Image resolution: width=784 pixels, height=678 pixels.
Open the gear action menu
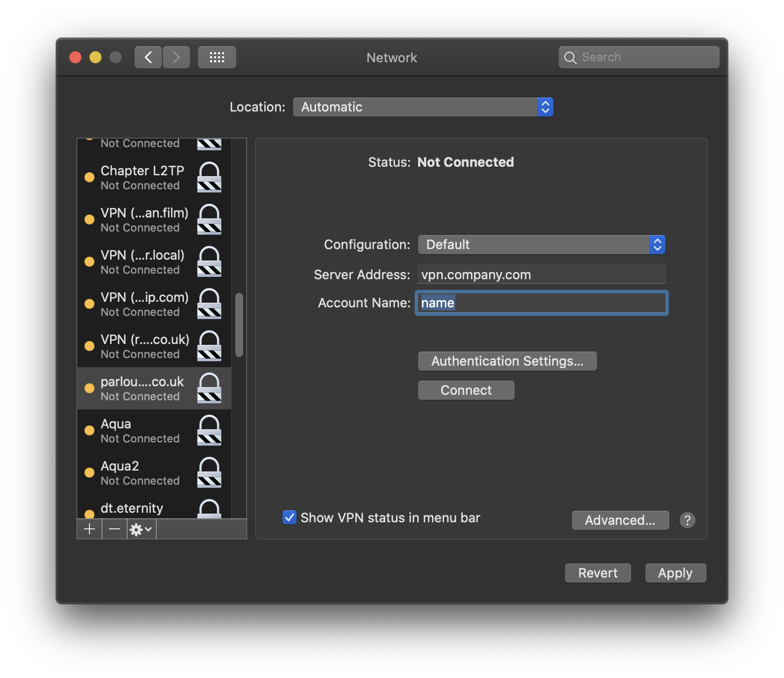pos(141,529)
